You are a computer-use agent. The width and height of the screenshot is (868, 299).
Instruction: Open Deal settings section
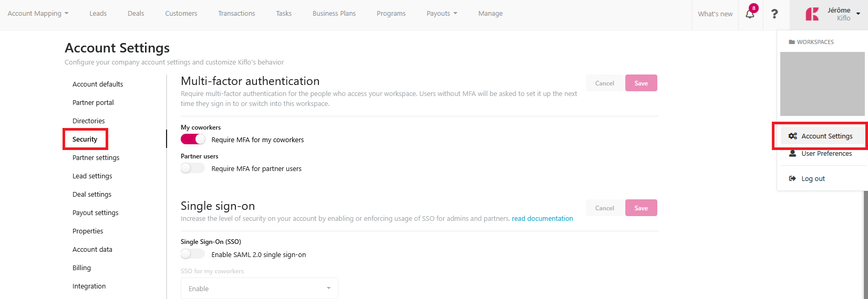92,194
